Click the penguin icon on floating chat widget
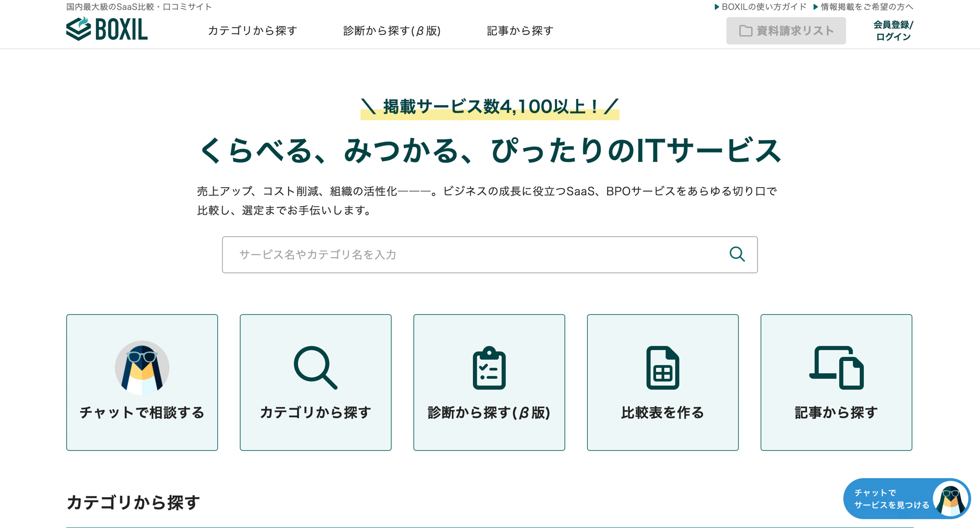 (950, 499)
